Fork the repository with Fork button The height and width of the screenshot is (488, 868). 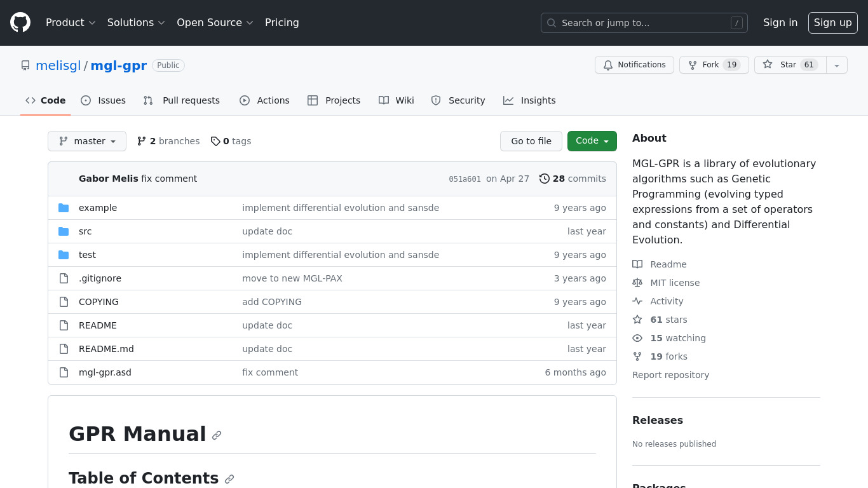coord(714,65)
